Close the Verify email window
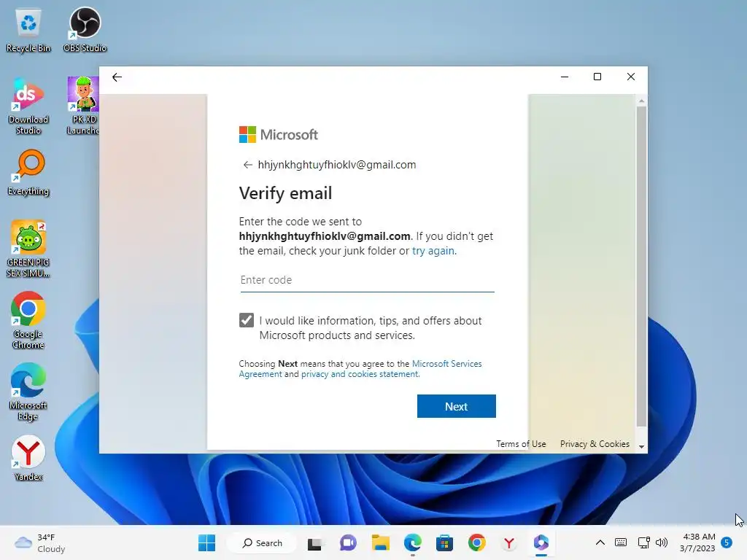The image size is (747, 560). tap(631, 77)
